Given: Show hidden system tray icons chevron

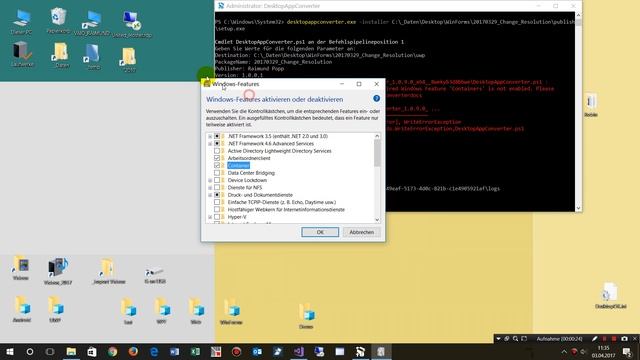Looking at the screenshot, I should coord(564,352).
